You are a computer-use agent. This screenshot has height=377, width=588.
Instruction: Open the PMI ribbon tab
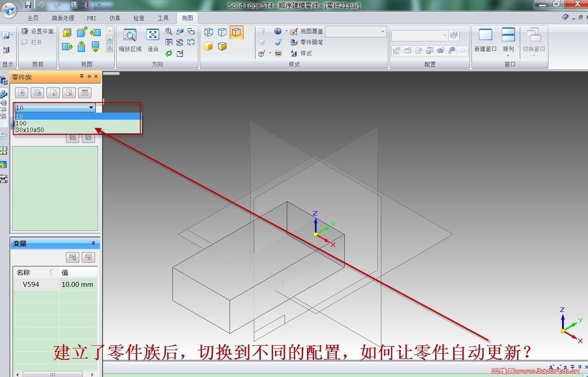click(x=91, y=18)
